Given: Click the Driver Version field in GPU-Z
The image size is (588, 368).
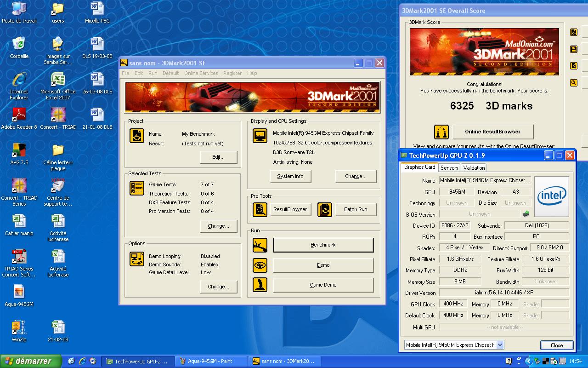Looking at the screenshot, I should coord(504,293).
